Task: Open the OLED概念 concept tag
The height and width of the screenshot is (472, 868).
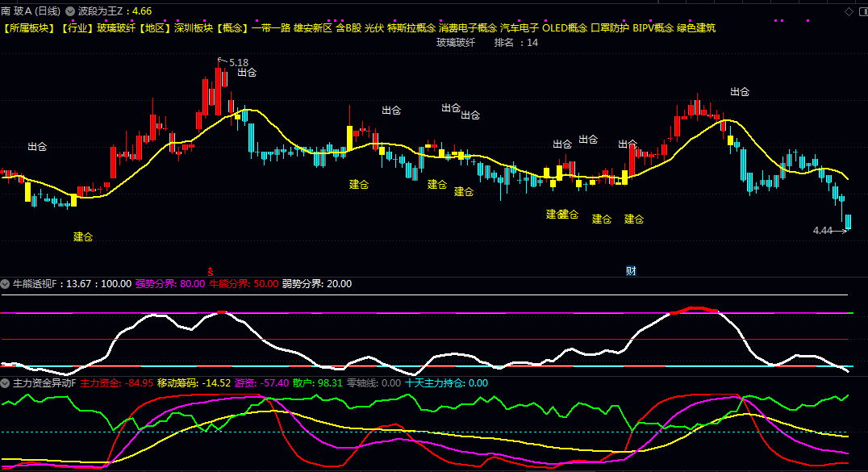Action: 565,27
